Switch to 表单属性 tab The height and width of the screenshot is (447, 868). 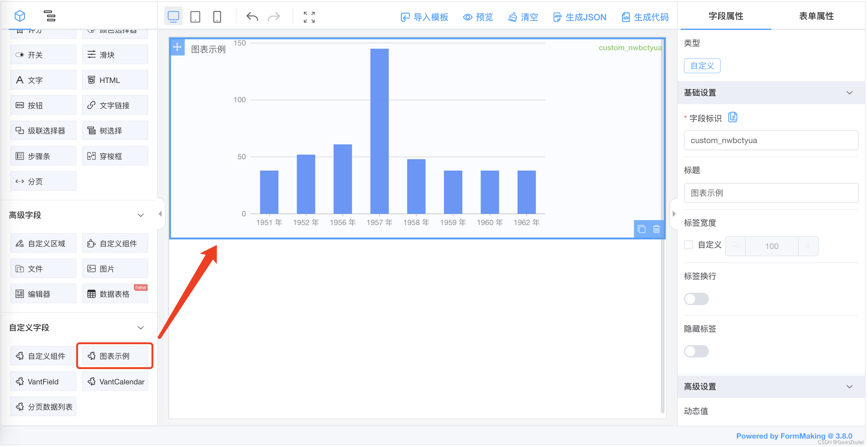817,16
